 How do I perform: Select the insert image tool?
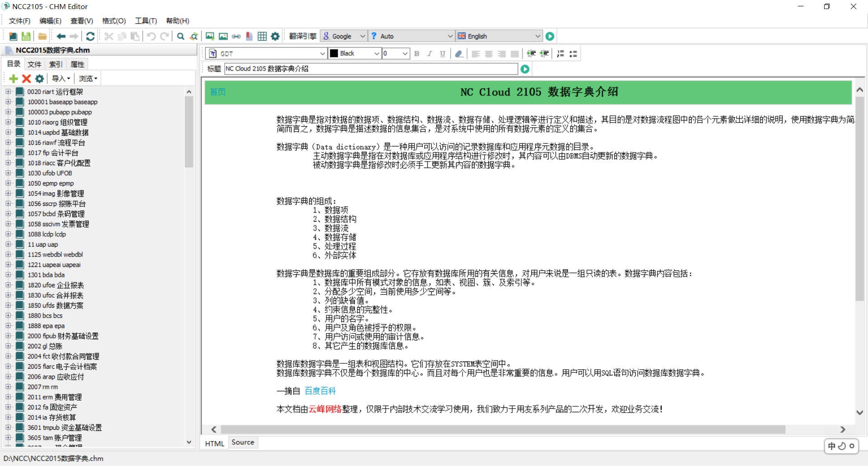pyautogui.click(x=209, y=36)
